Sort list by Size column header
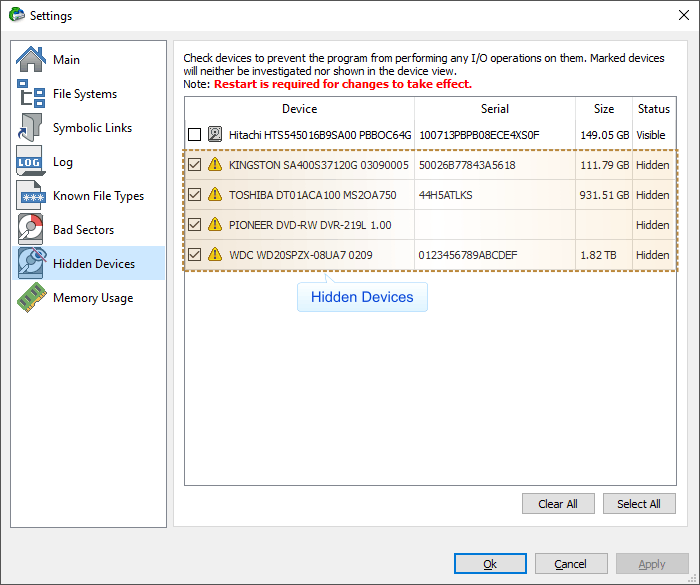The image size is (700, 585). click(x=603, y=109)
